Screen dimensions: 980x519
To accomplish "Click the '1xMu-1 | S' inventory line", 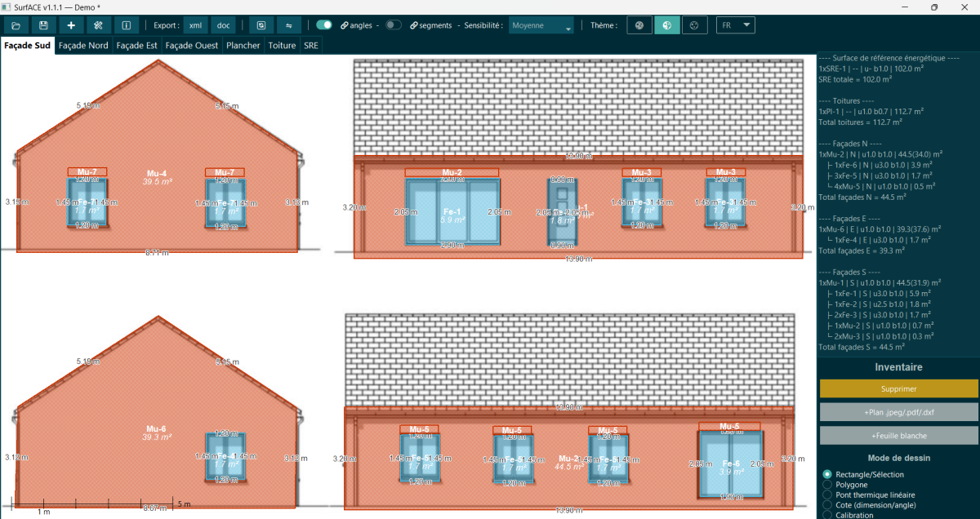I will click(x=880, y=282).
